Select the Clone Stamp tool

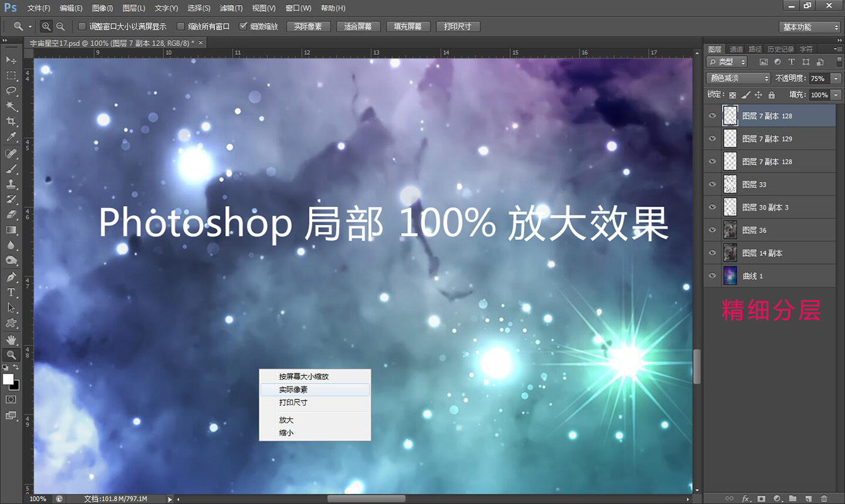(11, 184)
